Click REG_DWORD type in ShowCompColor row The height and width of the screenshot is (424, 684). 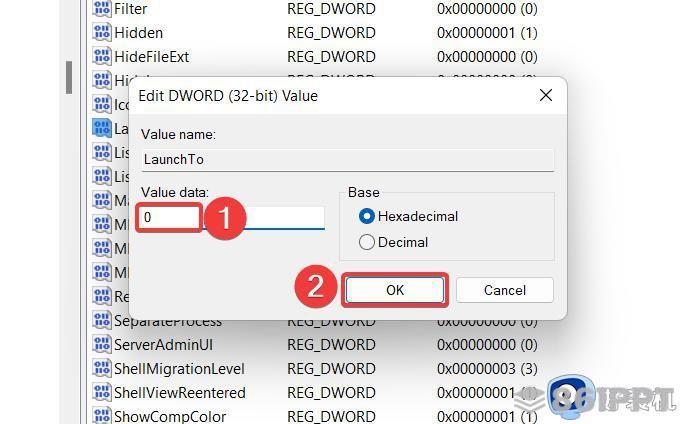pos(331,417)
